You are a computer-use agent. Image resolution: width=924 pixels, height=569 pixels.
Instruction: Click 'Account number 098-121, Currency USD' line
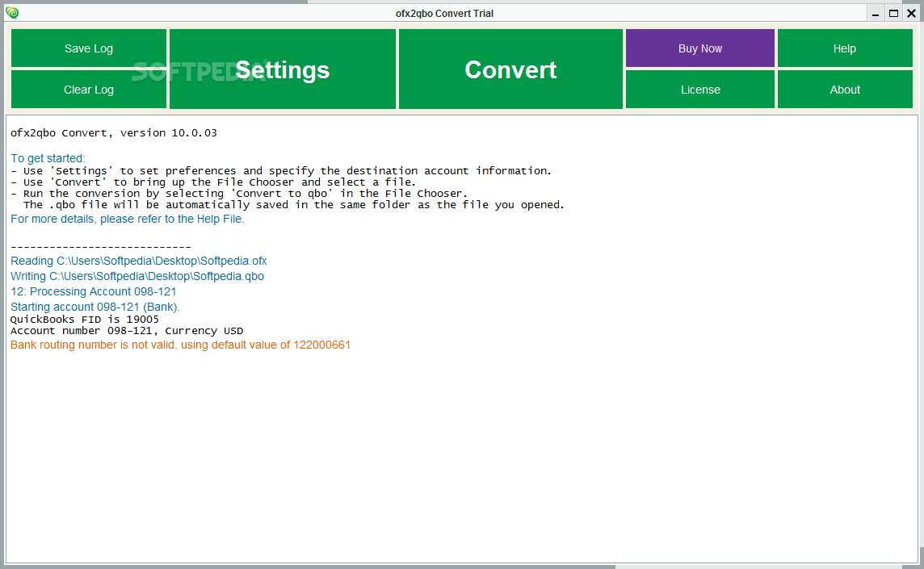127,331
